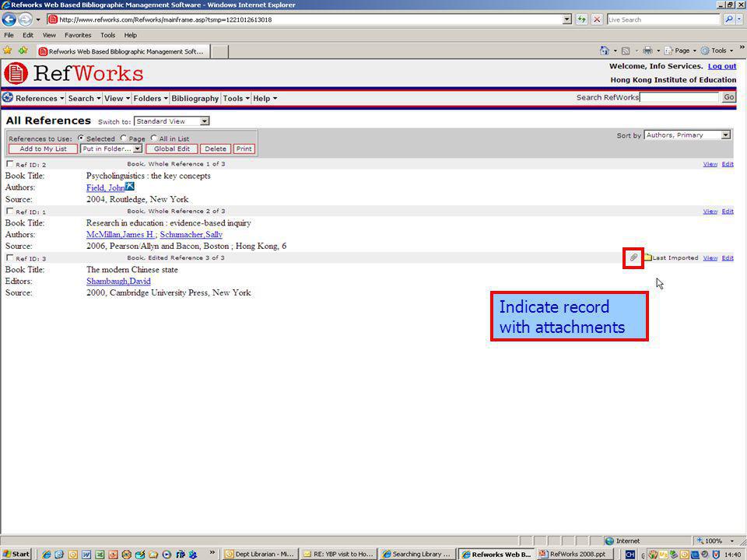
Task: Click the Internet Explorer quick launch icon
Action: [46, 555]
